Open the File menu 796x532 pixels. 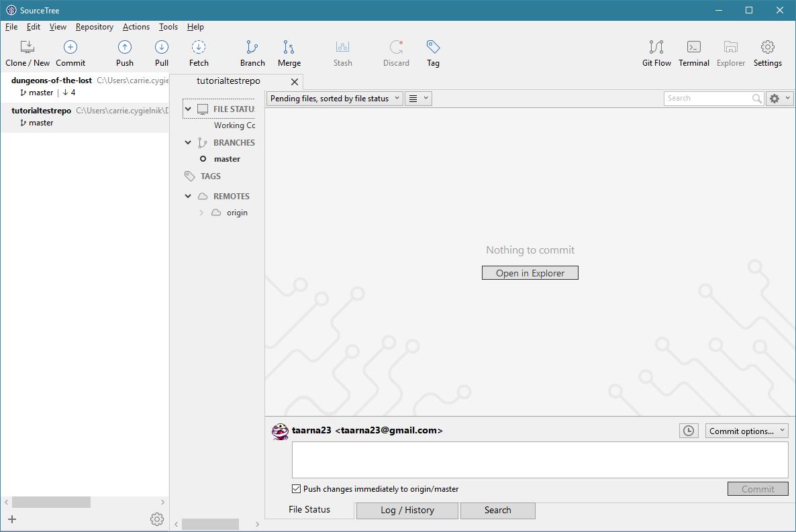click(11, 27)
